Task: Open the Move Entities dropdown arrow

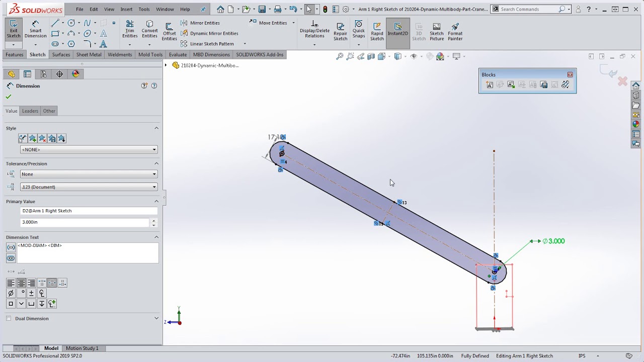Action: (293, 23)
